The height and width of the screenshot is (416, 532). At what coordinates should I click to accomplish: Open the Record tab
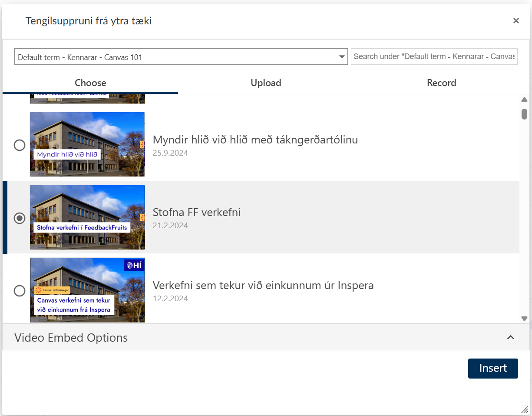(441, 83)
